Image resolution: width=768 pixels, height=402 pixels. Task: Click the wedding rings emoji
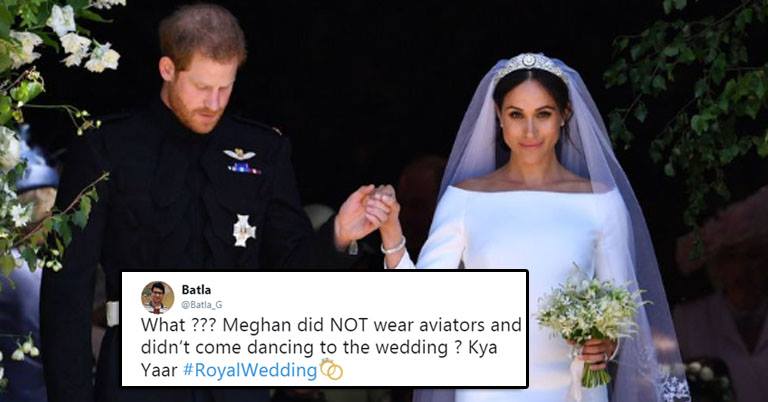point(332,370)
